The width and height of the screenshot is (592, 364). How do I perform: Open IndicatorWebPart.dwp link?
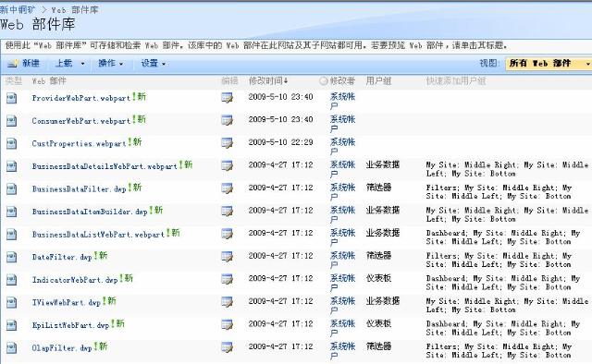75,280
